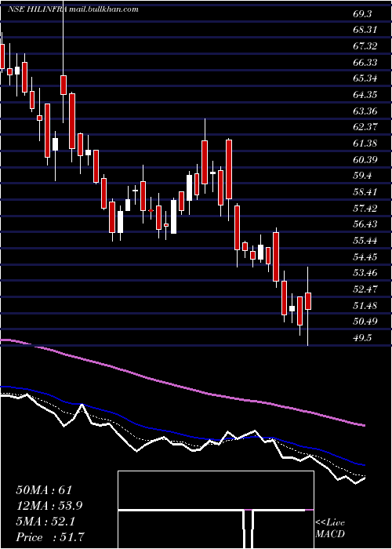Click the 50MA : 61 readout
Viewport: 392px width, 549px height.
click(44, 490)
